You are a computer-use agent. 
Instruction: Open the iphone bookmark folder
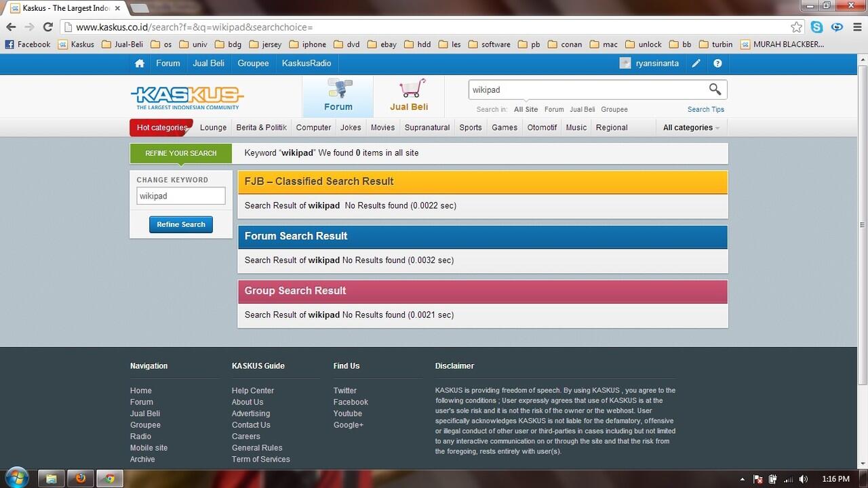(x=307, y=44)
